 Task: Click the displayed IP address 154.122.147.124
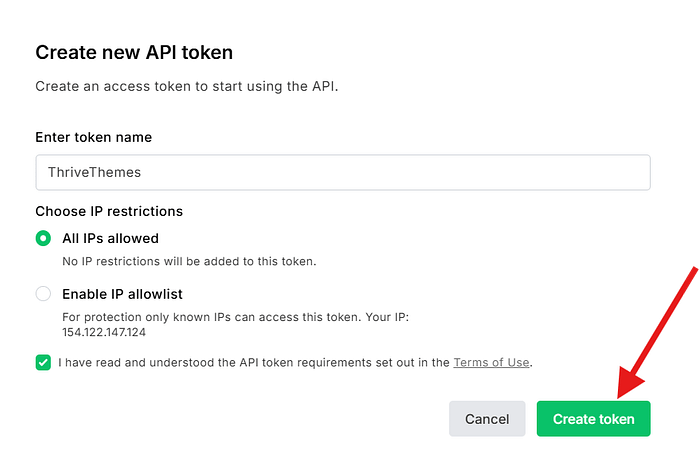[x=103, y=332]
